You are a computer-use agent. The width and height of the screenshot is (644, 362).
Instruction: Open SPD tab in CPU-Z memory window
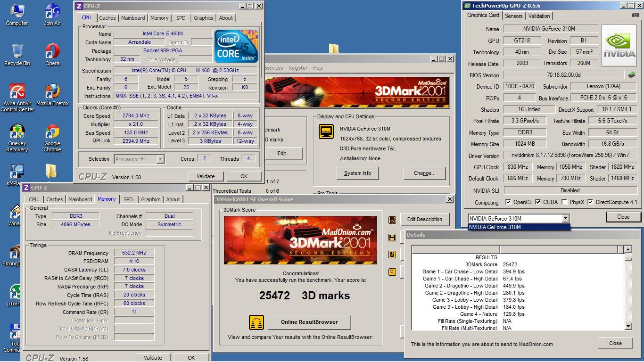(128, 199)
